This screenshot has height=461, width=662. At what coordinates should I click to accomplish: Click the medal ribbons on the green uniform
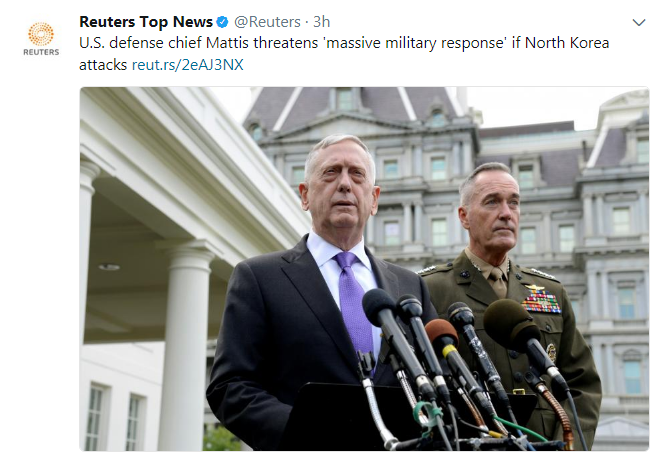tap(541, 302)
